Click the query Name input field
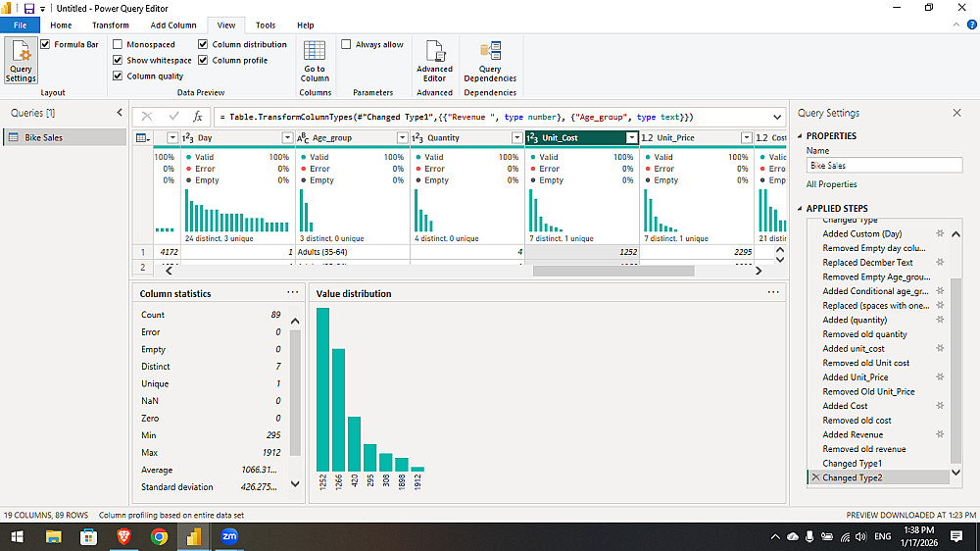 (884, 166)
